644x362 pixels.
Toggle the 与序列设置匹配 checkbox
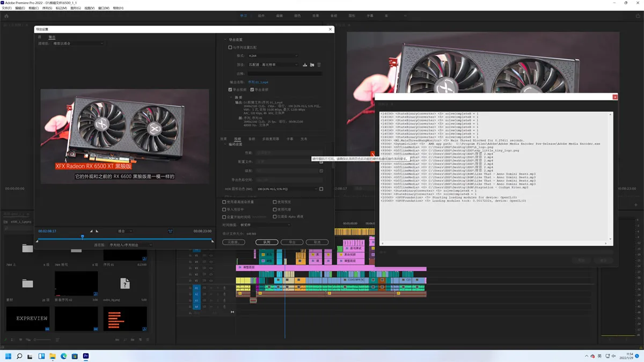click(230, 48)
